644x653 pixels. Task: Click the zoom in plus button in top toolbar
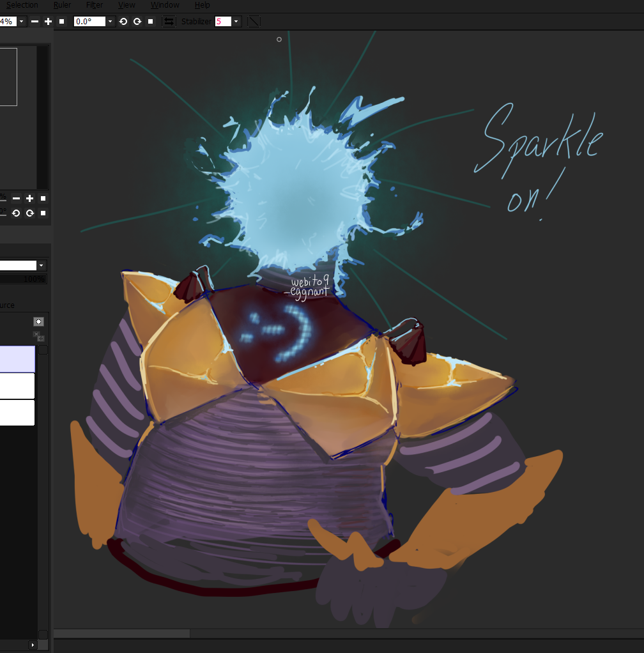pyautogui.click(x=48, y=22)
